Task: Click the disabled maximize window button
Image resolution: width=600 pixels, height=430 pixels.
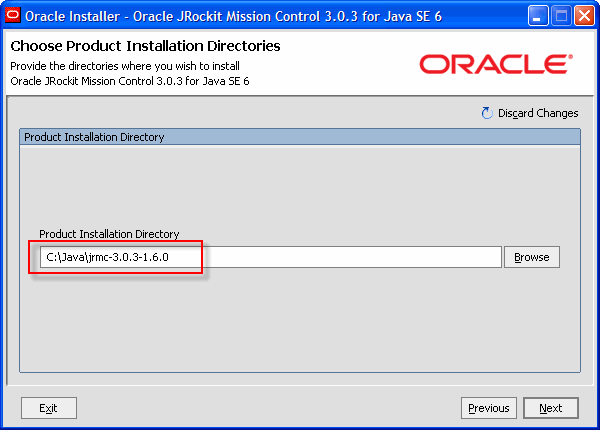Action: point(561,16)
